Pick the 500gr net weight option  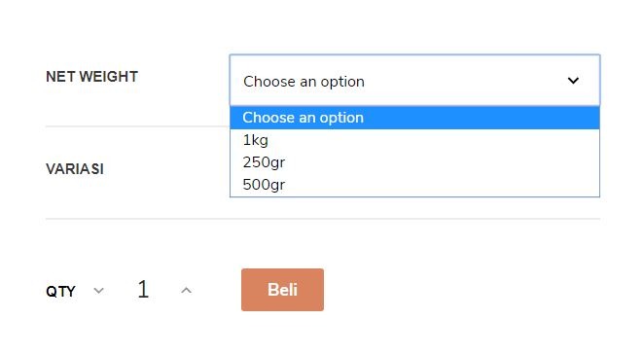(x=414, y=185)
